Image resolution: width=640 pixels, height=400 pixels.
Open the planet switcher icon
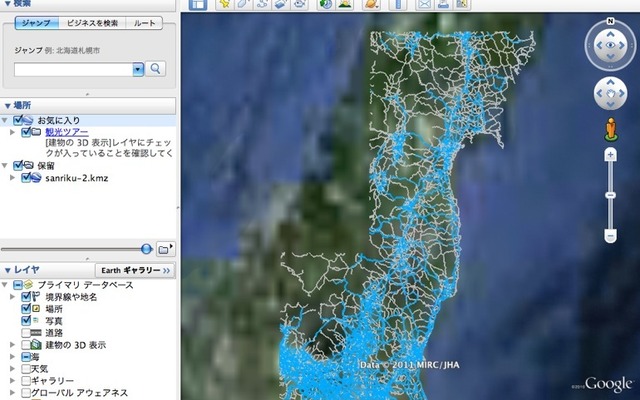click(371, 4)
